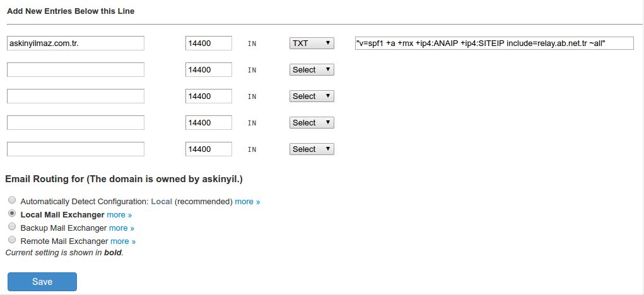The width and height of the screenshot is (644, 295).
Task: Open fourth row record type Select dropdown
Action: (x=312, y=123)
